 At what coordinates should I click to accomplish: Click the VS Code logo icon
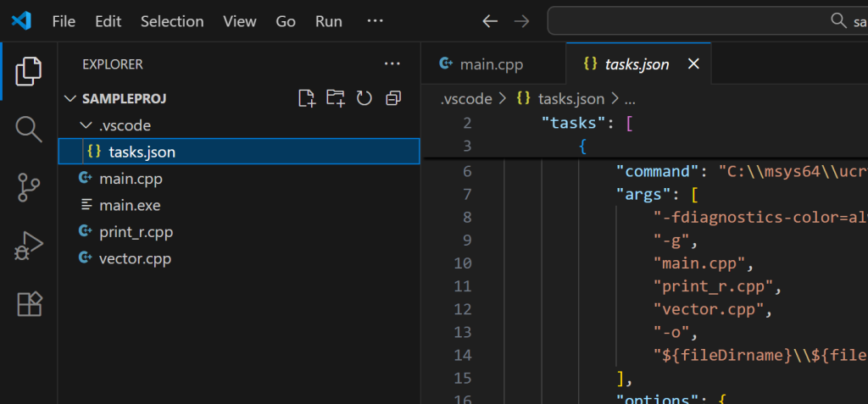pos(21,21)
